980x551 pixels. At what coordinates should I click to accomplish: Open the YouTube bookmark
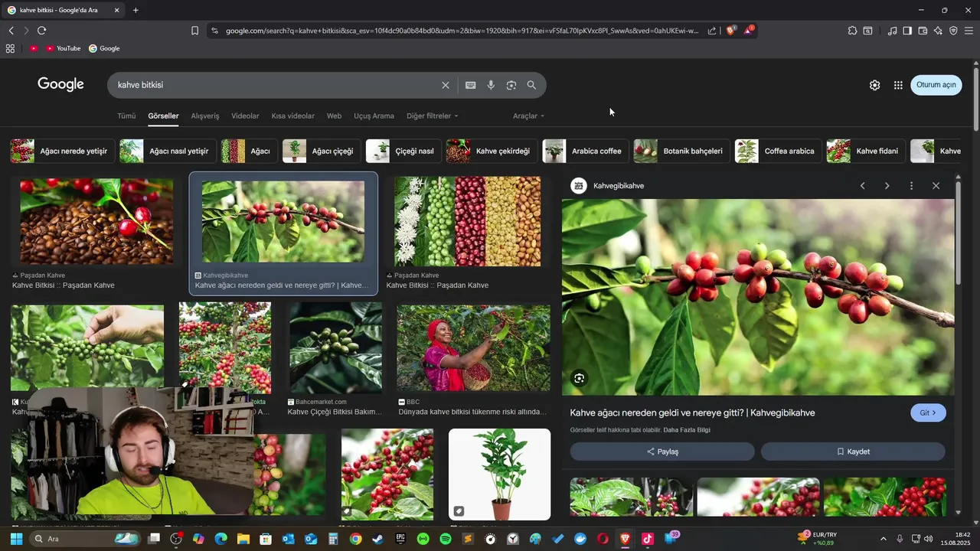63,48
